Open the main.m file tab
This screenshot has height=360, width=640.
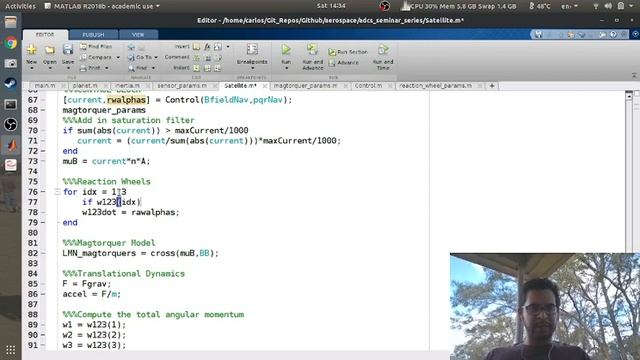[44, 86]
